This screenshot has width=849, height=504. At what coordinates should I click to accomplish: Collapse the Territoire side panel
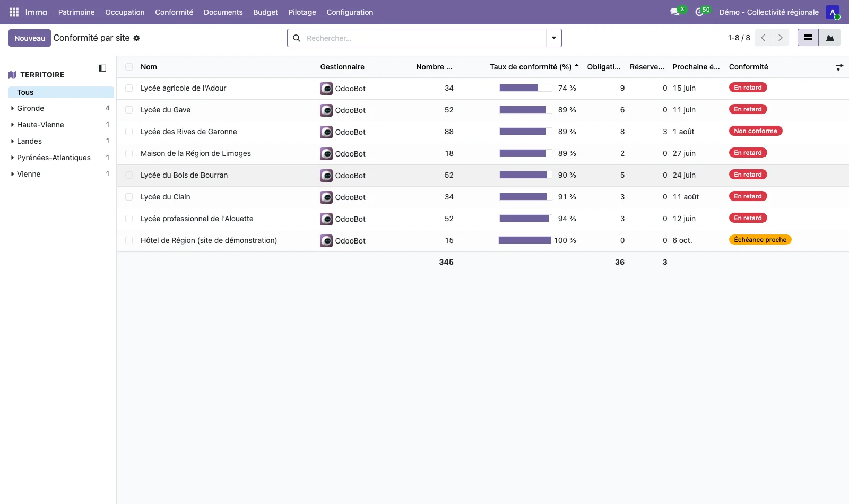tap(102, 68)
